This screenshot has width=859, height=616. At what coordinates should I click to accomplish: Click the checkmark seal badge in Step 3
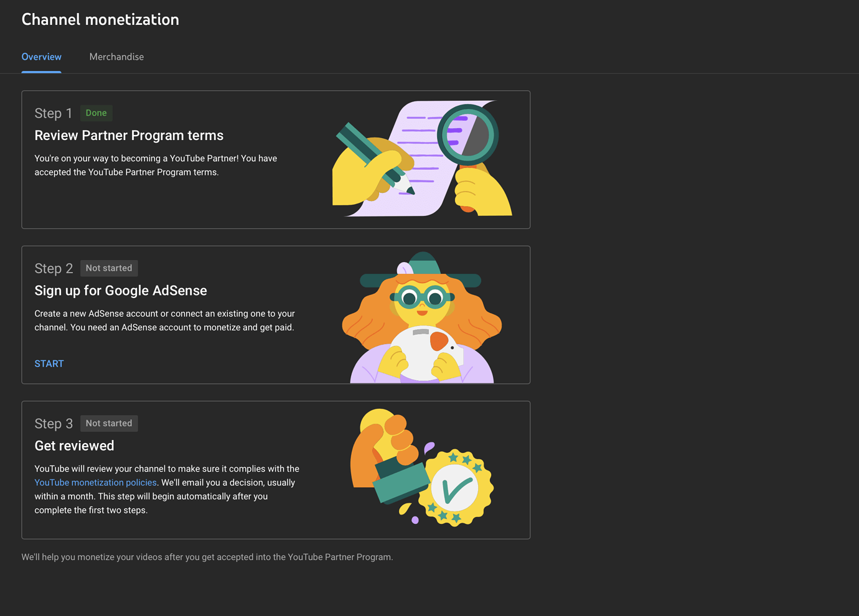point(456,488)
